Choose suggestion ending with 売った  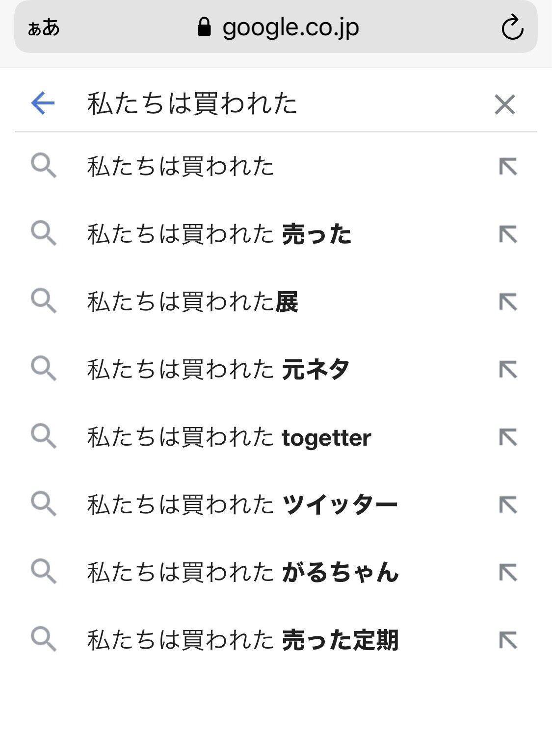coord(219,234)
